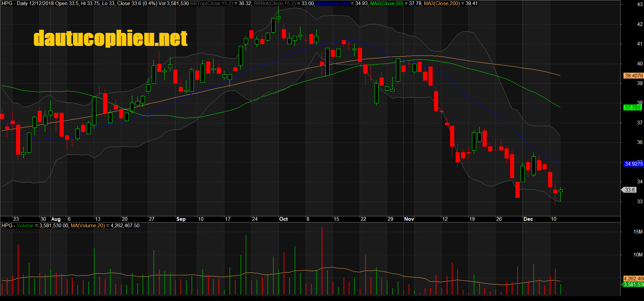Click the orange MA3(Close,200) header label
Image resolution: width=644 pixels, height=301 pixels.
pyautogui.click(x=442, y=3)
